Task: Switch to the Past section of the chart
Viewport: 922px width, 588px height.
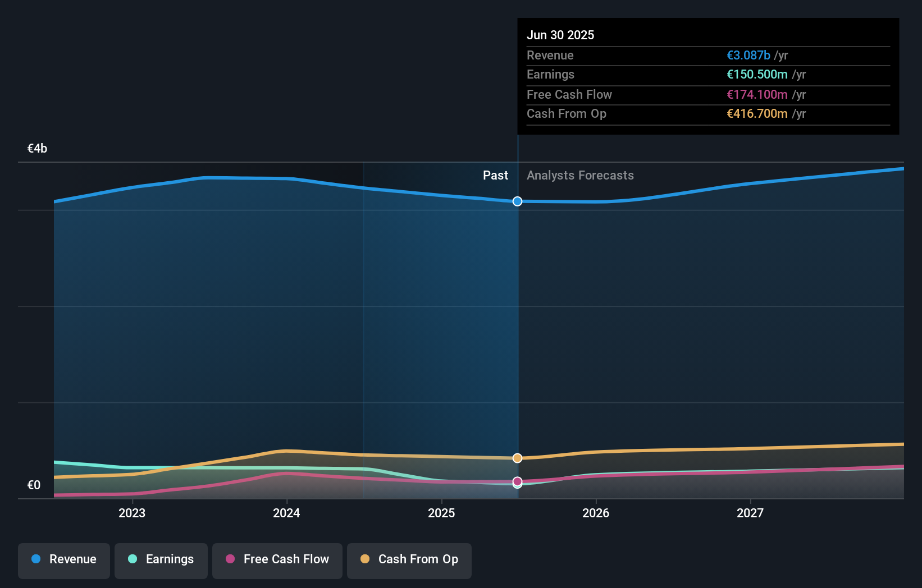Action: click(495, 175)
